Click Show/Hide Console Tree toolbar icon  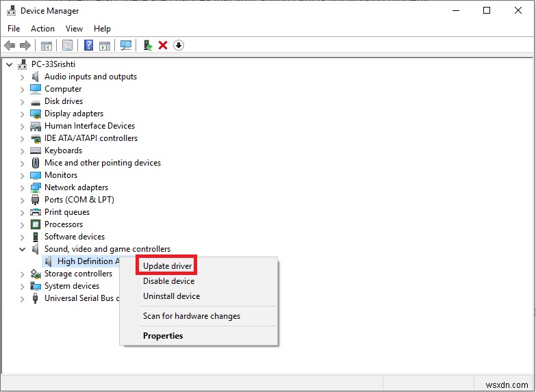coord(46,45)
